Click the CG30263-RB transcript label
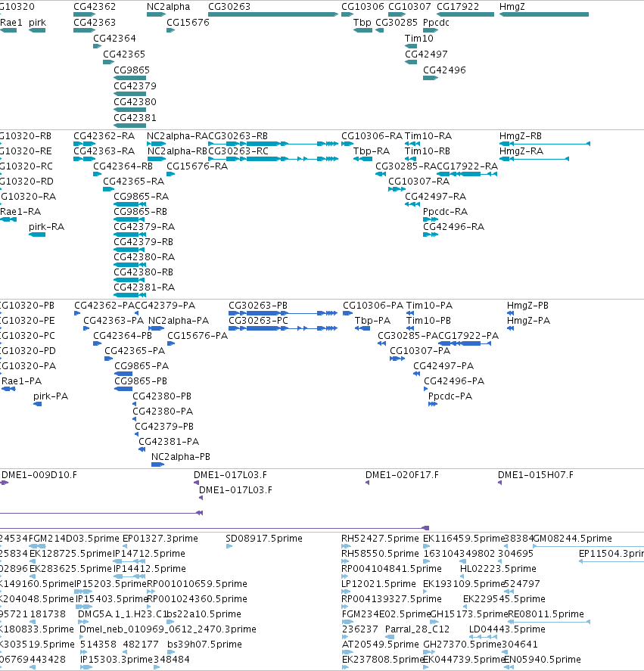 [238, 136]
